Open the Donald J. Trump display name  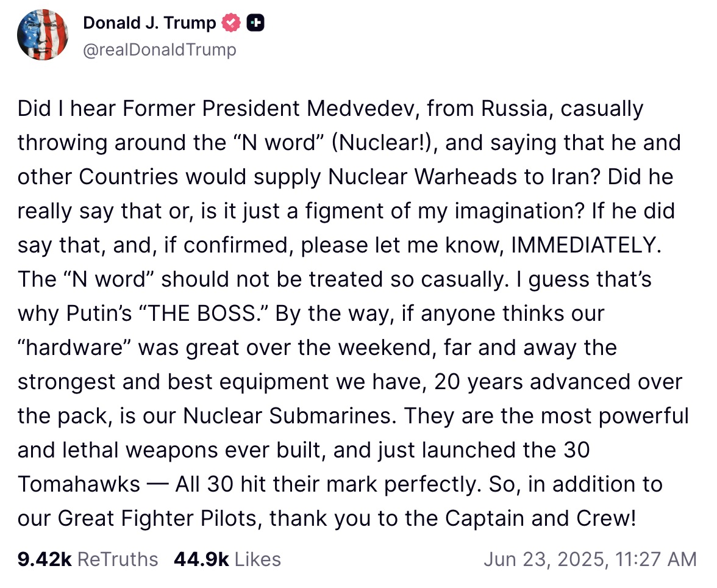point(149,23)
